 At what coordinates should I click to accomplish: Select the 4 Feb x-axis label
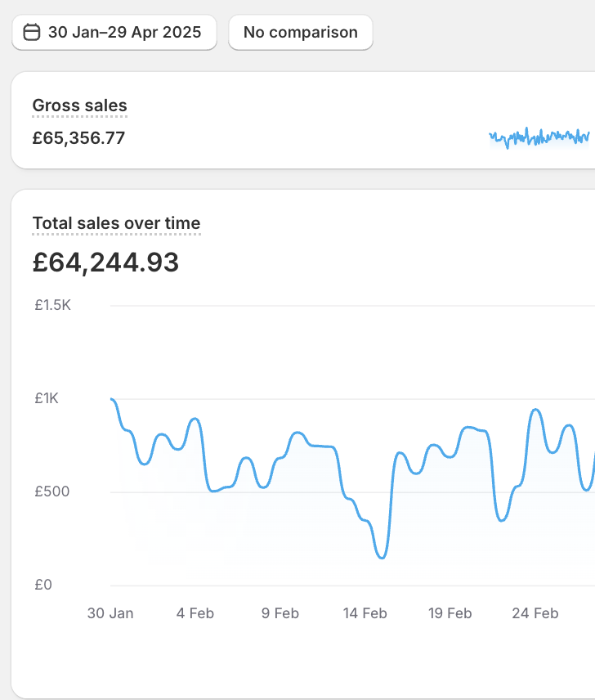point(195,613)
